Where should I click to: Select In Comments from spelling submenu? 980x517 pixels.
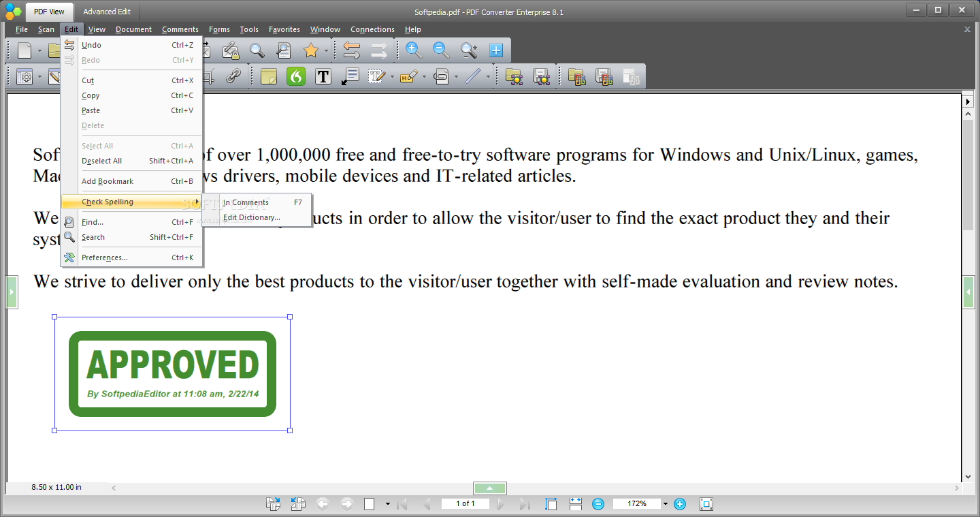coord(257,202)
